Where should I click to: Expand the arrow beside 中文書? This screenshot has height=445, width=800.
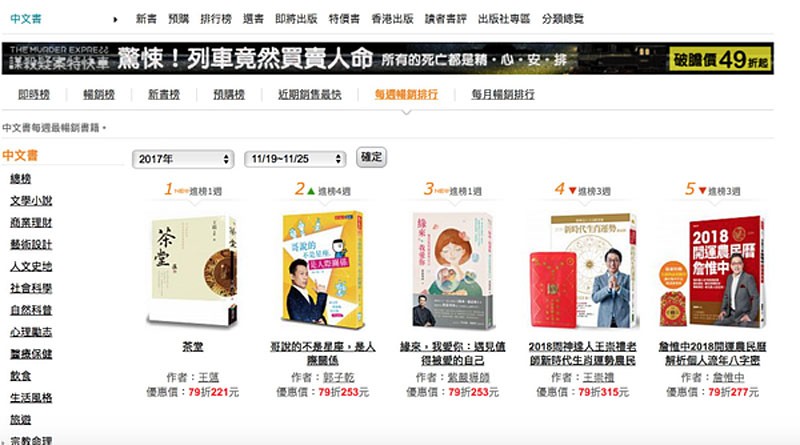[x=115, y=19]
